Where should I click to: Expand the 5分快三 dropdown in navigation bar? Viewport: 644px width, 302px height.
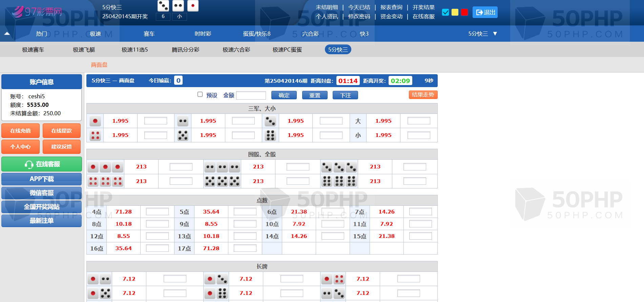point(482,34)
